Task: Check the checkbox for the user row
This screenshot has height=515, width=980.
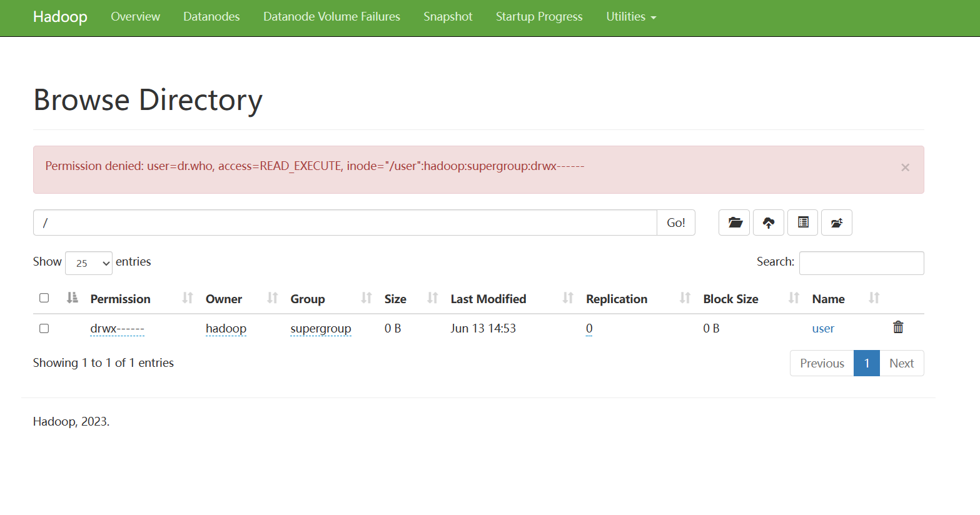Action: click(44, 328)
